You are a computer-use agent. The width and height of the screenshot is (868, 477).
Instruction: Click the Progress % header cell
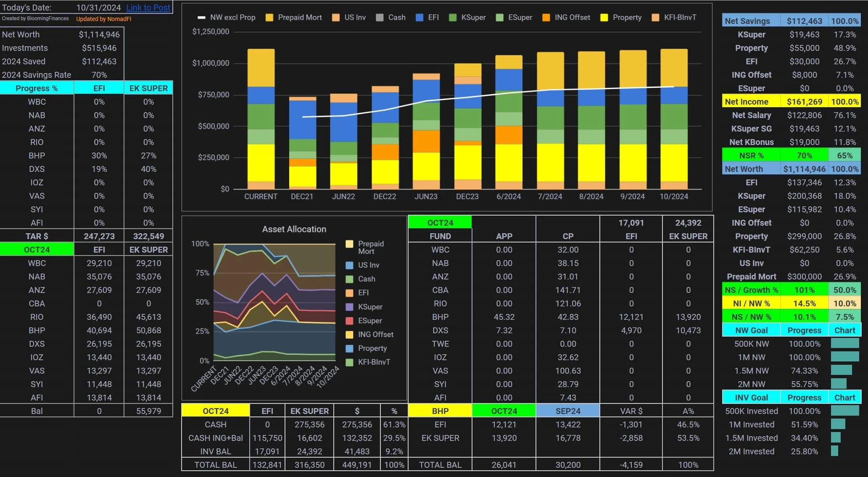37,88
